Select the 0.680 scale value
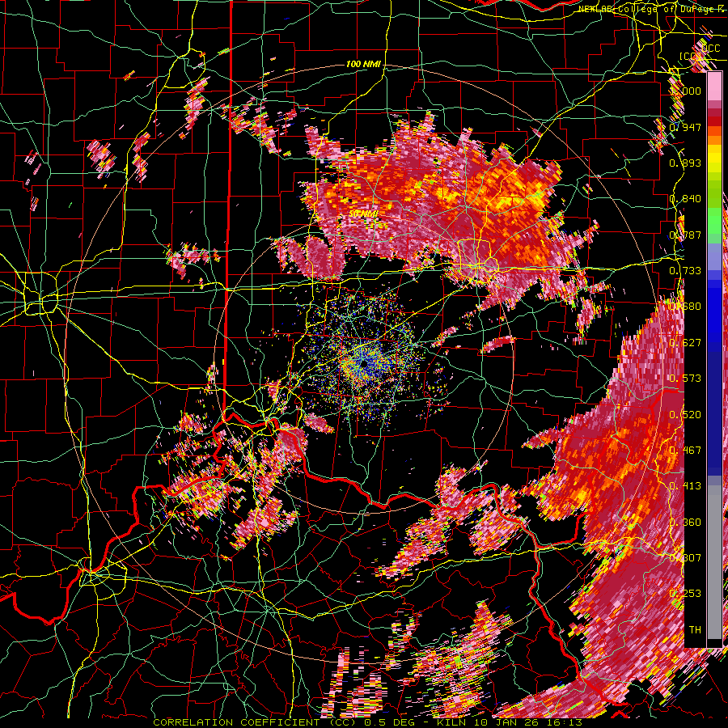The width and height of the screenshot is (728, 728). coord(685,307)
